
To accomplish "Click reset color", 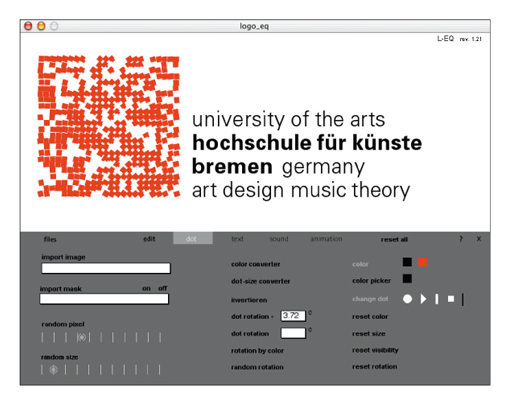I will (x=370, y=317).
